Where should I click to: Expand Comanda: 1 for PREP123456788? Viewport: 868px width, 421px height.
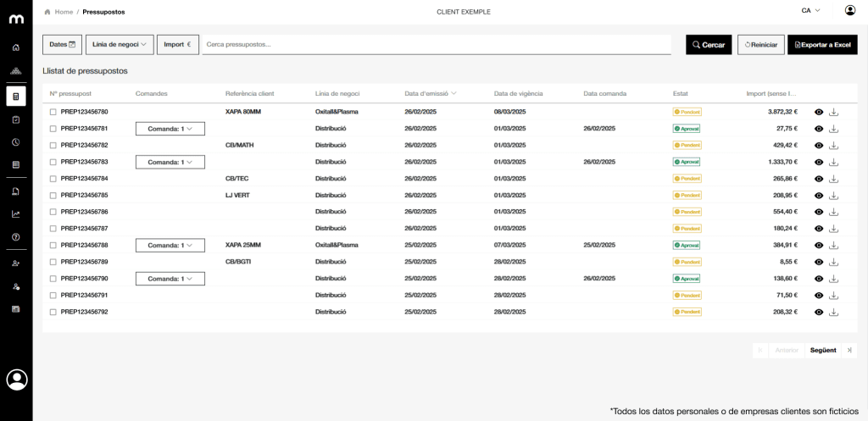pos(170,245)
